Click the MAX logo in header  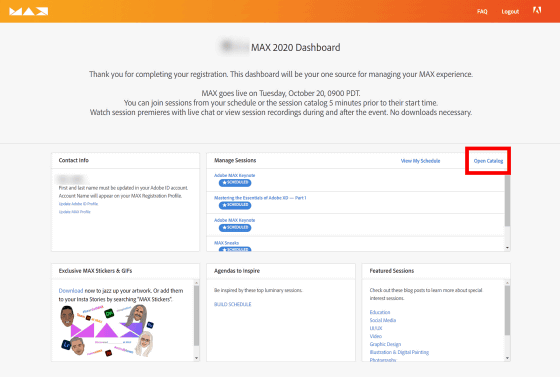[29, 11]
